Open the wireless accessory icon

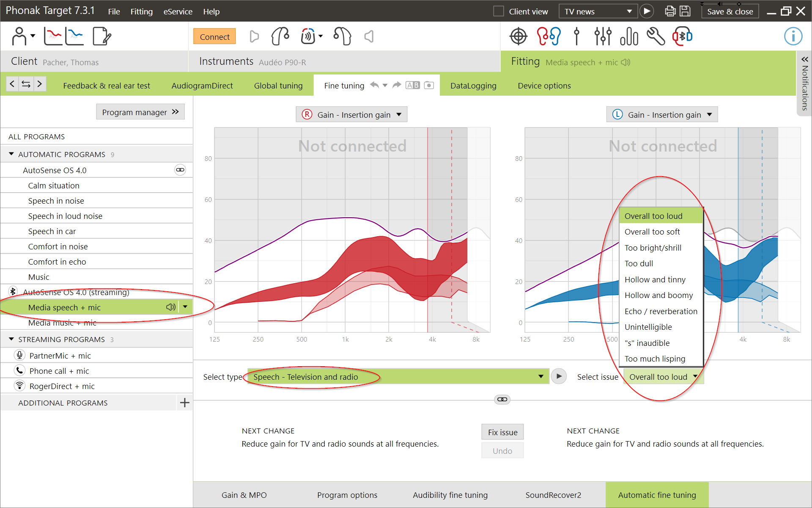309,36
